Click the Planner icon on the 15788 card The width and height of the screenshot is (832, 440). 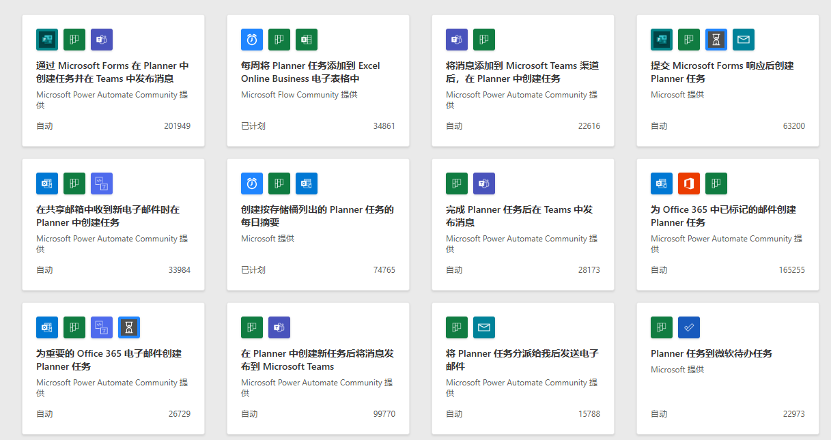[456, 327]
